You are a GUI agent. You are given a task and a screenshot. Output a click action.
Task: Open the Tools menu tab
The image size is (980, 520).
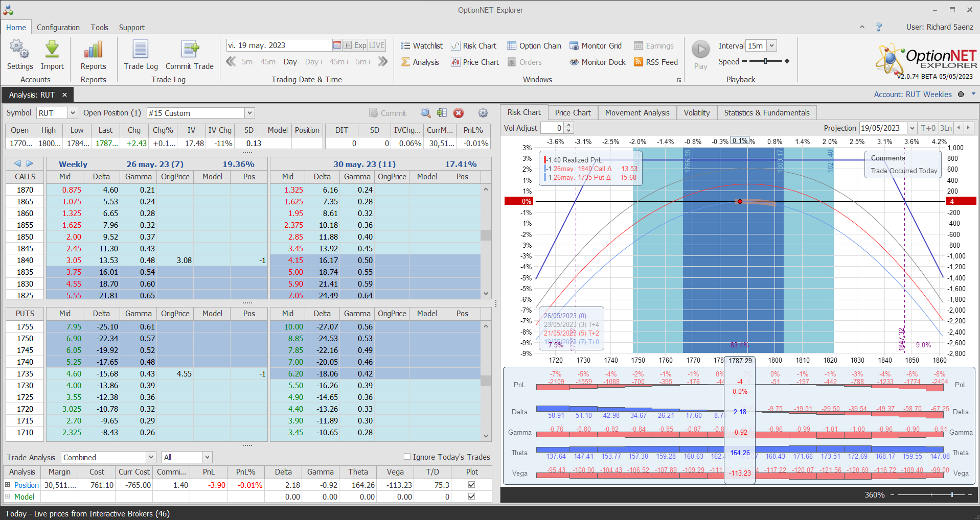tap(100, 28)
